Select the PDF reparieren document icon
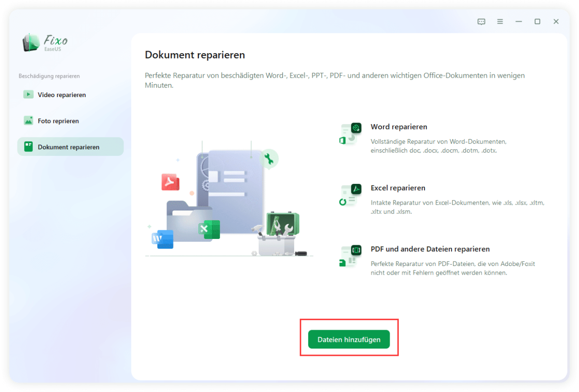The height and width of the screenshot is (392, 579). point(350,256)
